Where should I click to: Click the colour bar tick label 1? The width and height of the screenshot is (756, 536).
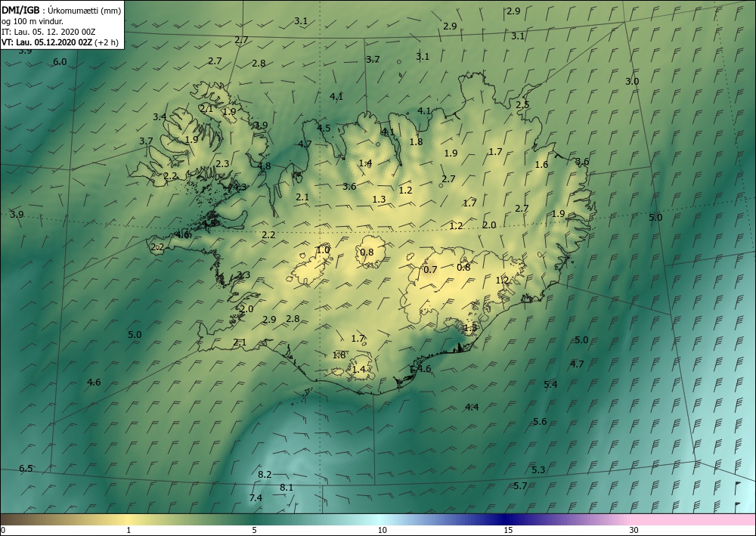pos(129,531)
